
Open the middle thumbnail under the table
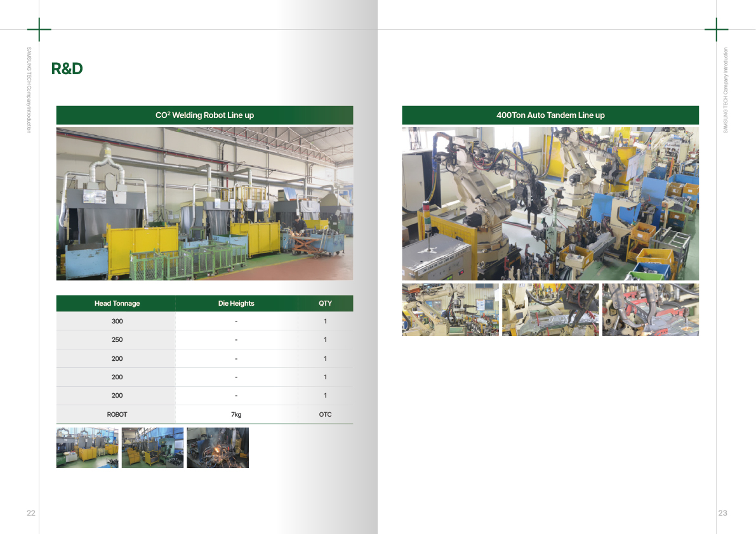point(152,448)
